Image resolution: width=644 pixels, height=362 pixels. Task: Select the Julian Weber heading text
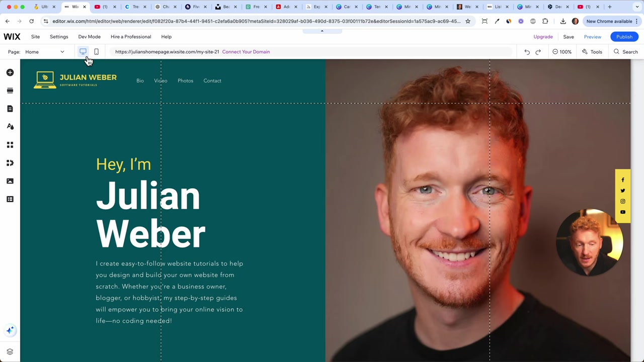[151, 215]
